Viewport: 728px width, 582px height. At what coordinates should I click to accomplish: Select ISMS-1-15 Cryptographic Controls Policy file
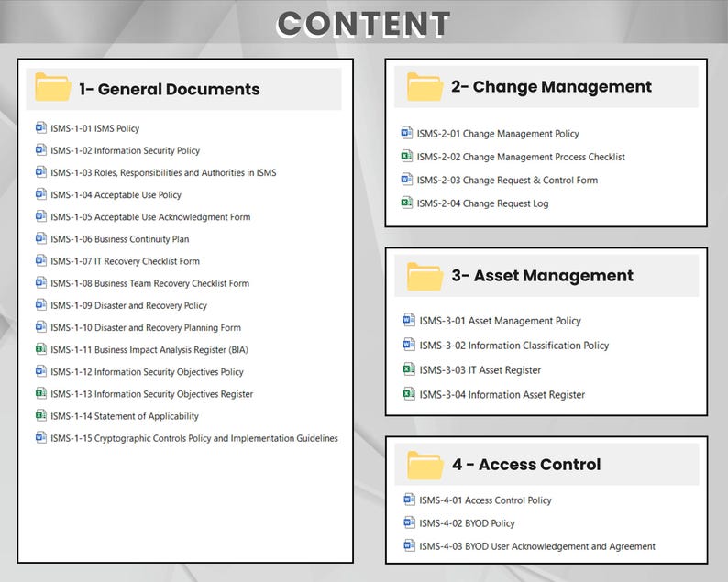(x=194, y=438)
